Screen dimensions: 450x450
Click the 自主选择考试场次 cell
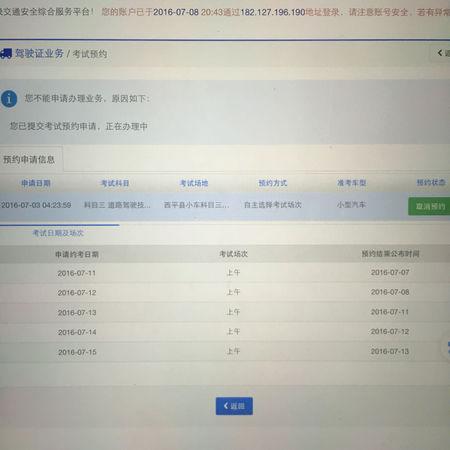273,205
